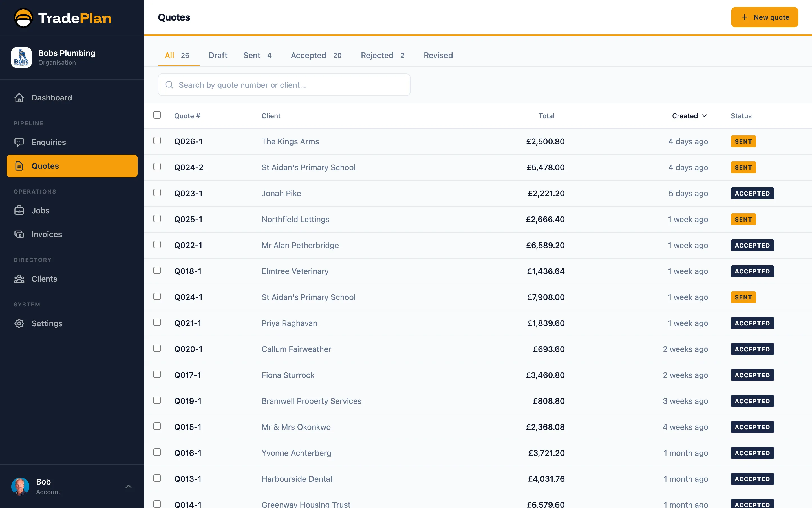Tick the checkbox for quote Q024-1
This screenshot has width=812, height=508.
(157, 296)
